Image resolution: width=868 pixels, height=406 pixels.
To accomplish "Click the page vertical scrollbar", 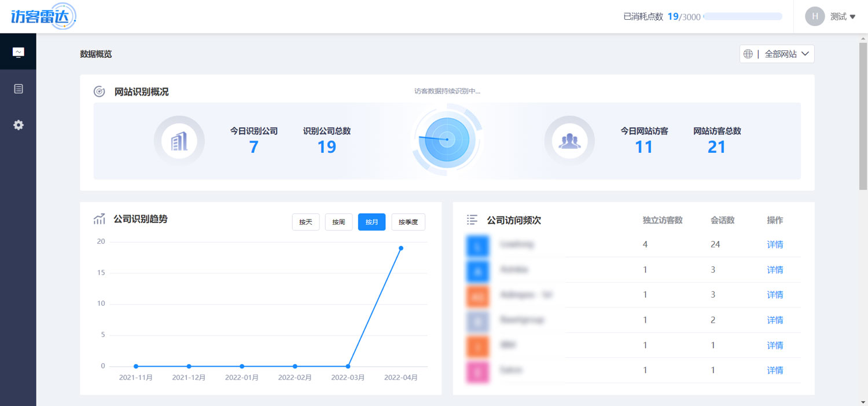I will tap(863, 116).
